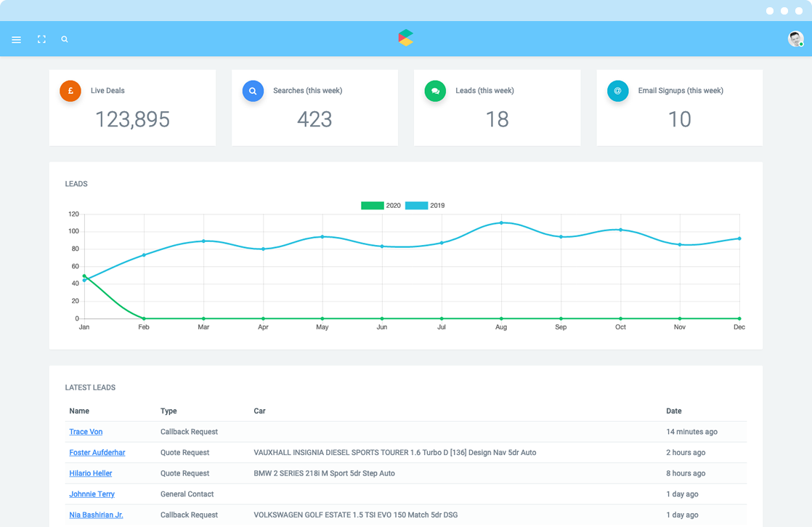812x527 pixels.
Task: Click the Live Deals value 123,895
Action: tap(133, 120)
